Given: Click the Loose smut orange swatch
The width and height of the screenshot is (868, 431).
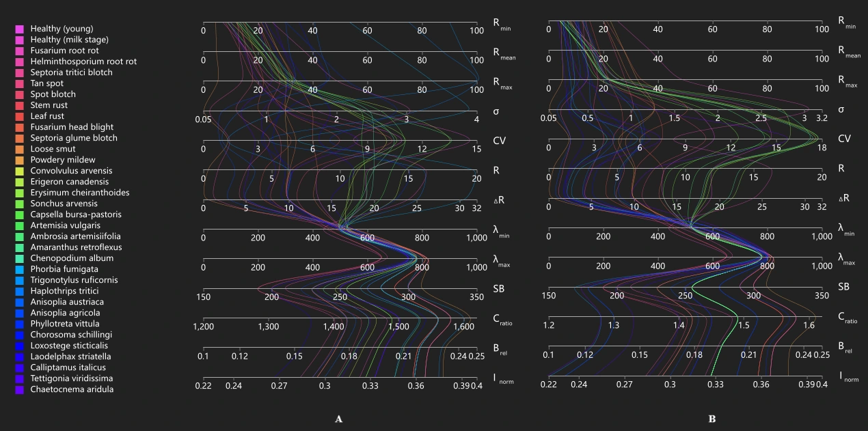Looking at the screenshot, I should (20, 149).
